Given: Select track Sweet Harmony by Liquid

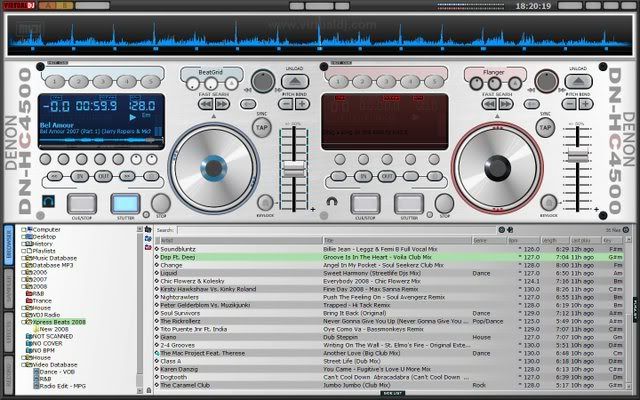Looking at the screenshot, I should [389, 273].
